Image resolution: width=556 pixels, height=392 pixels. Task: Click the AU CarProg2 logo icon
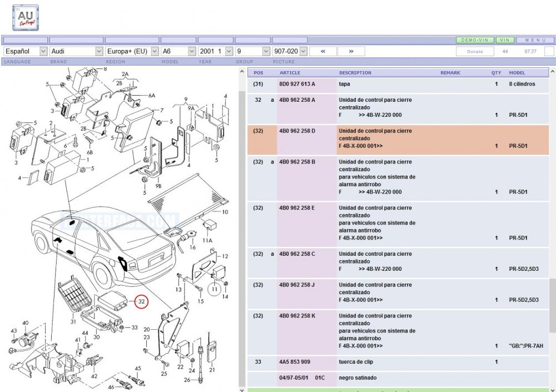[25, 17]
